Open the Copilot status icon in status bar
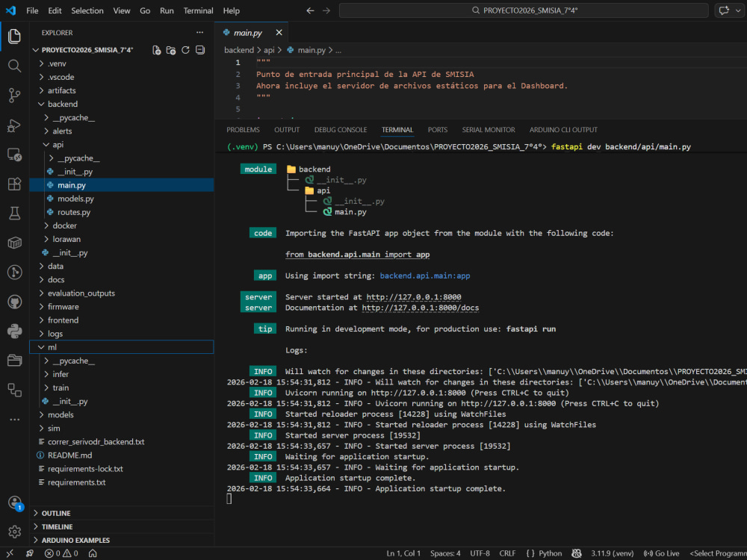The width and height of the screenshot is (747, 560). [577, 553]
